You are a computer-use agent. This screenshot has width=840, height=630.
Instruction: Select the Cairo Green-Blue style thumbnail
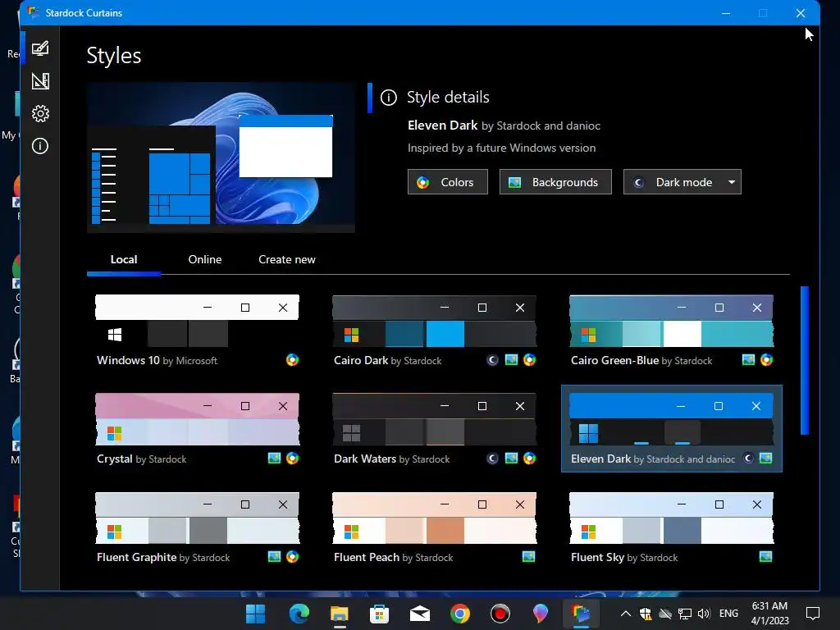click(x=671, y=322)
